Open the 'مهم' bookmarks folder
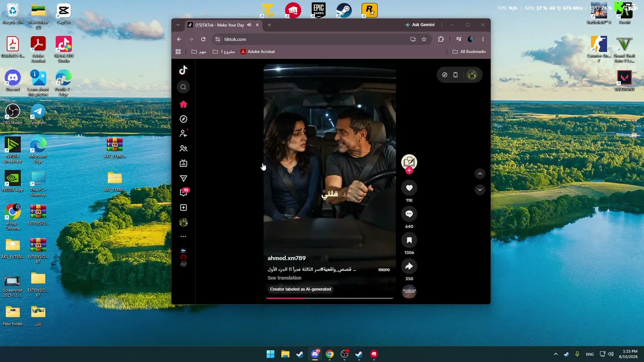The width and height of the screenshot is (644, 362). coord(199,52)
